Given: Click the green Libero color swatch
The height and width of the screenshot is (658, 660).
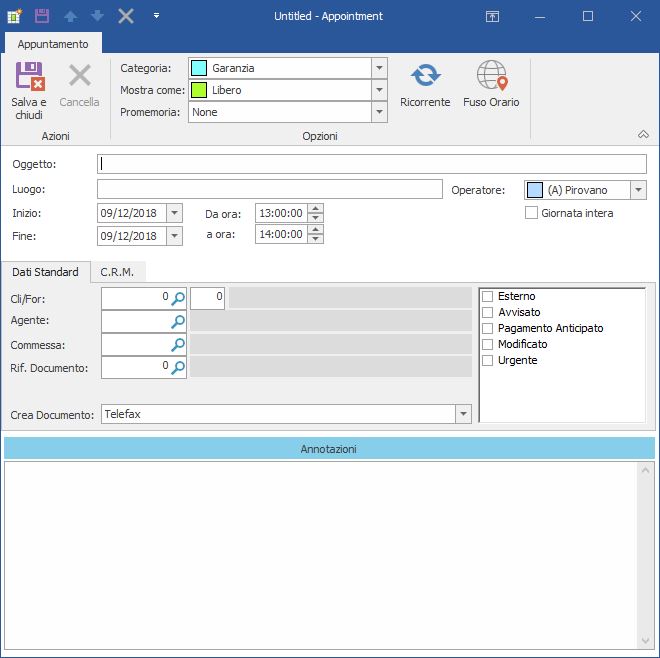Looking at the screenshot, I should [x=199, y=90].
